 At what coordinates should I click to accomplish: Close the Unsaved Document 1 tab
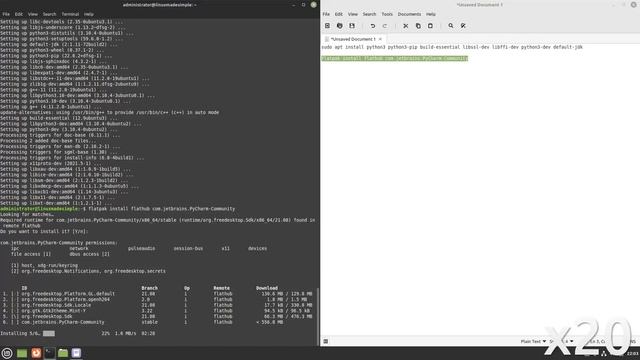(380, 39)
